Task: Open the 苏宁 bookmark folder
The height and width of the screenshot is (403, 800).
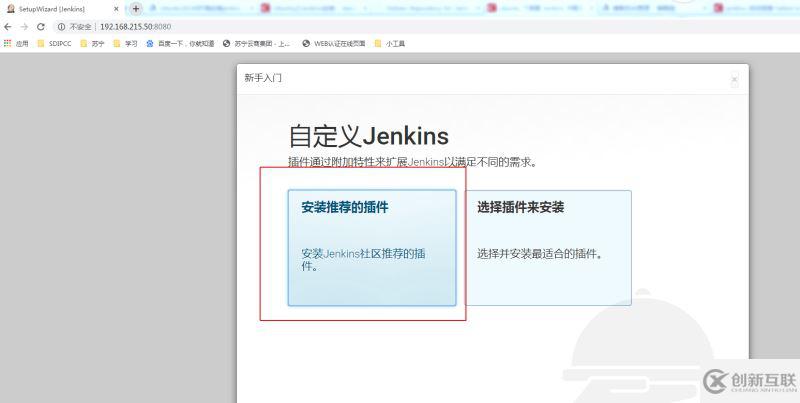Action: (x=92, y=44)
